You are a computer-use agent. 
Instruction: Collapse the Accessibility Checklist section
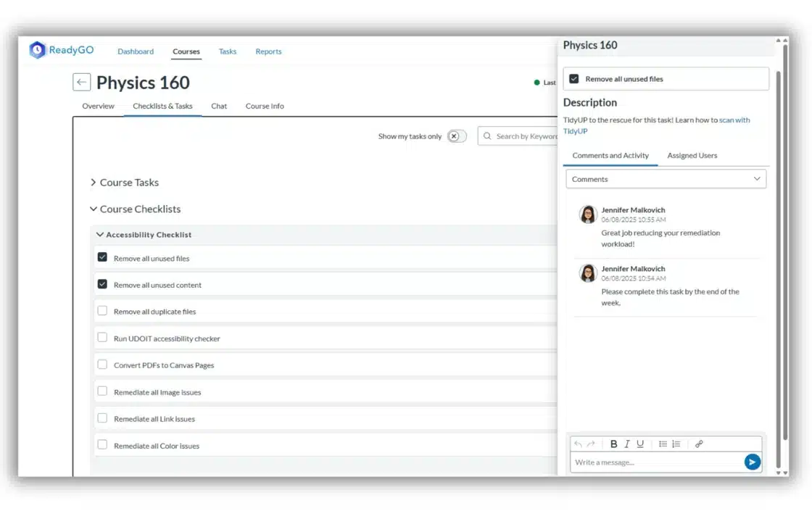(100, 234)
